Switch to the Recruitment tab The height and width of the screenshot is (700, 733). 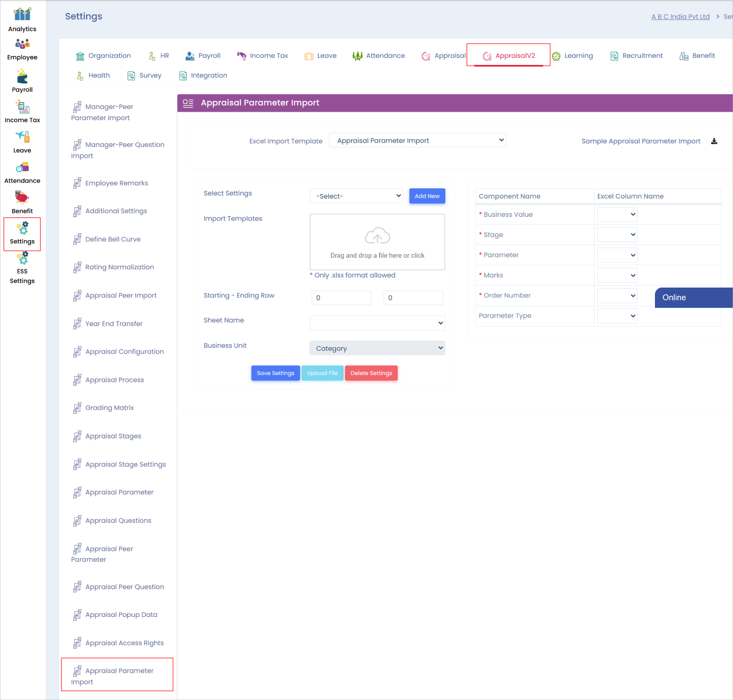click(x=636, y=56)
